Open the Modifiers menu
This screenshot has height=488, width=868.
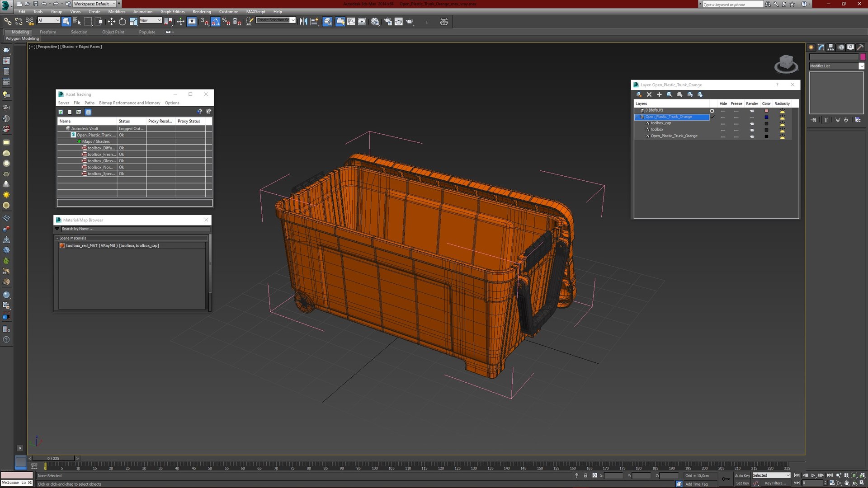(x=117, y=12)
